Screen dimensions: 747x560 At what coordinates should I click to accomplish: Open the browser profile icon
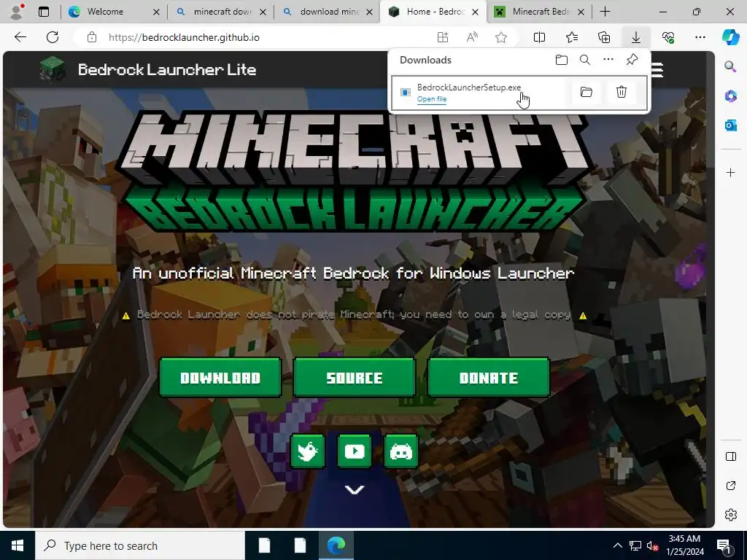[18, 11]
